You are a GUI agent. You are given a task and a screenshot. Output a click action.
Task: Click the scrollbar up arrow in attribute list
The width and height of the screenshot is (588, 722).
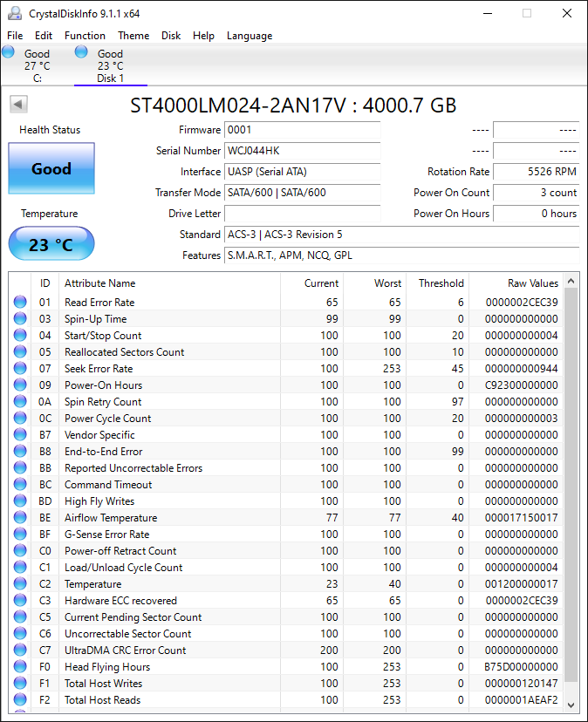click(571, 281)
